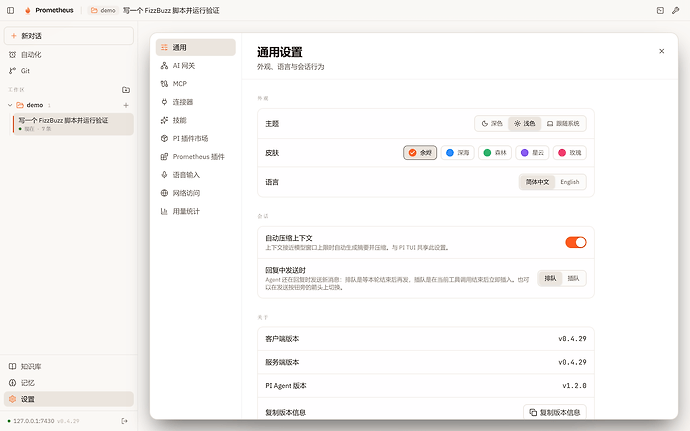Turn off 自动压缩上下文 switch

point(576,242)
